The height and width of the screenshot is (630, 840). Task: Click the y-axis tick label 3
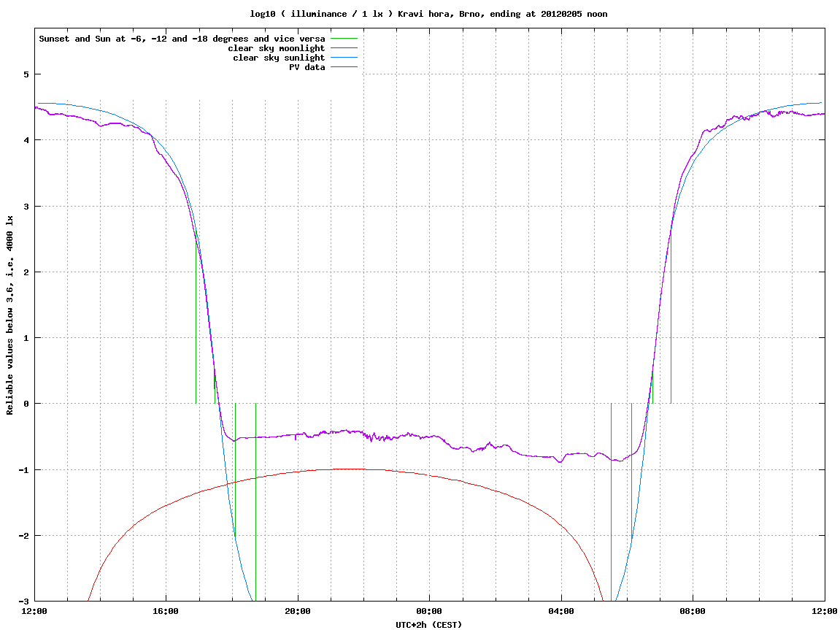pos(26,207)
